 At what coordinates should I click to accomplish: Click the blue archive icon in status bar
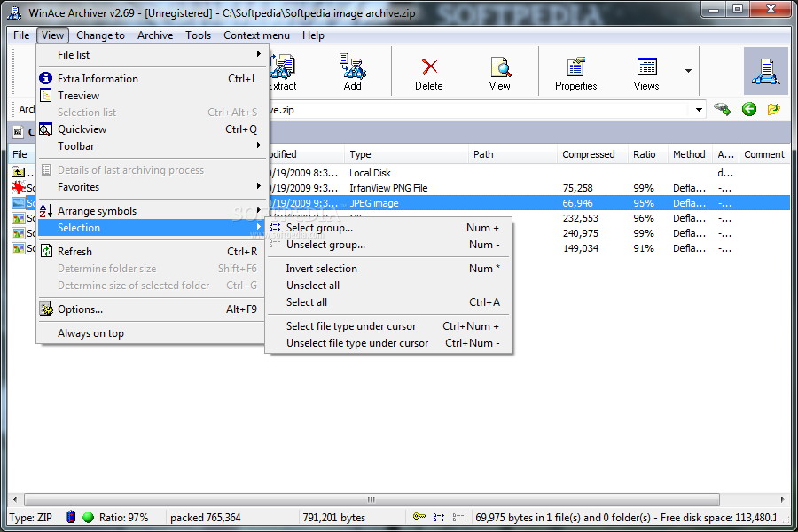pos(71,517)
